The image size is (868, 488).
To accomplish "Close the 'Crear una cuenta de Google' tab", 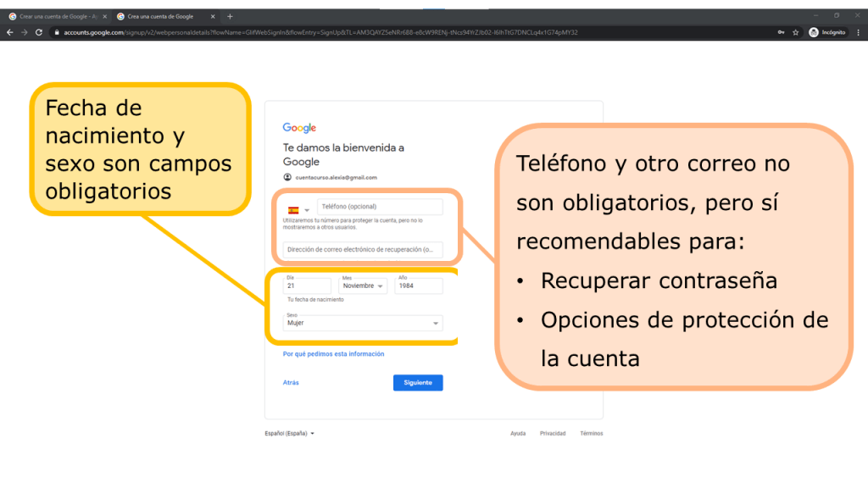I will (x=104, y=17).
